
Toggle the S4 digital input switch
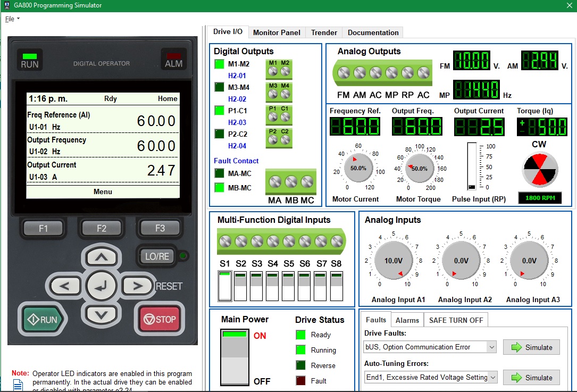coord(272,286)
